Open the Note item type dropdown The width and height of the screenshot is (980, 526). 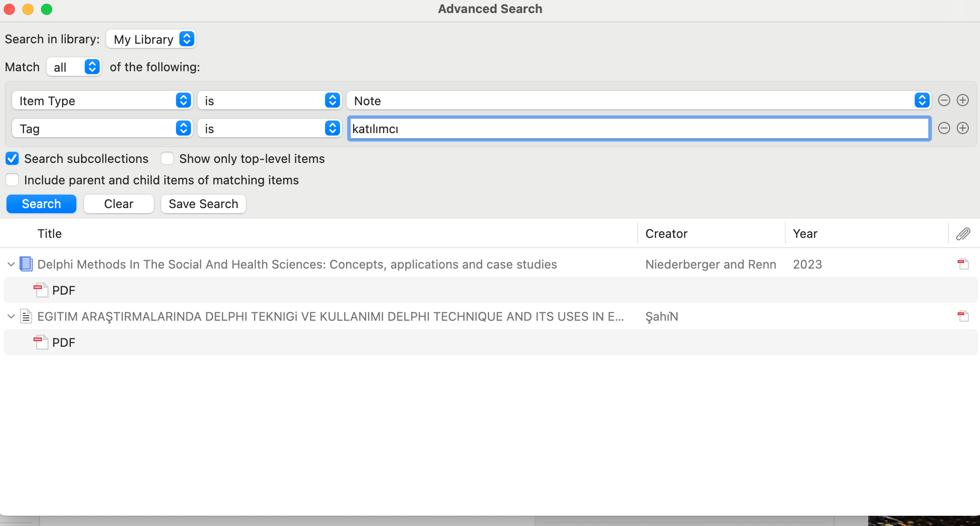[x=638, y=101]
